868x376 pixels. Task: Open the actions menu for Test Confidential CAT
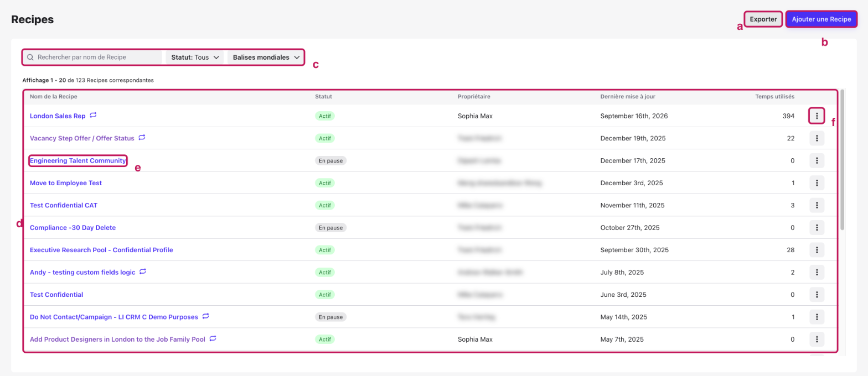coord(817,205)
